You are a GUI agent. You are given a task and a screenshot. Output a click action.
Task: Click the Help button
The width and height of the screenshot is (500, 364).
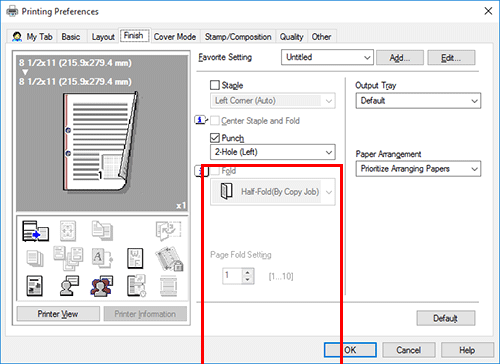[x=467, y=350]
